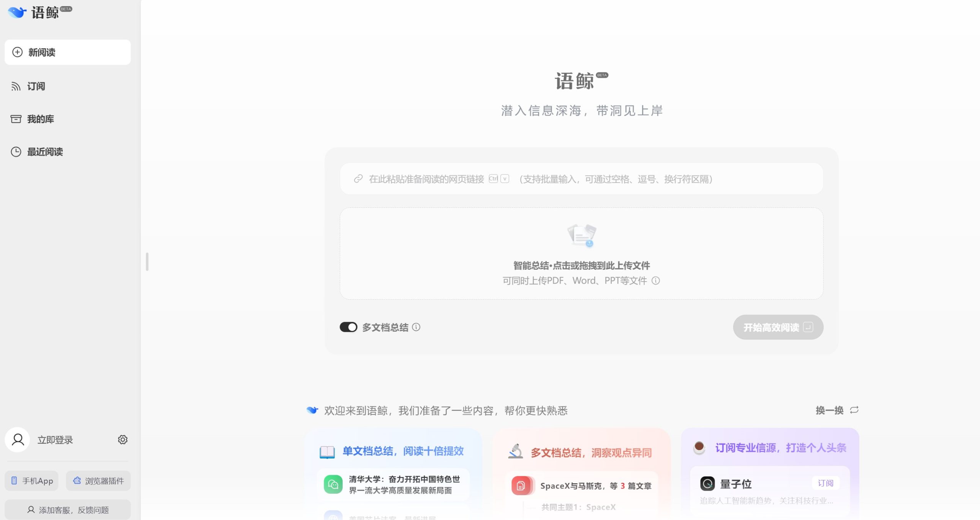The width and height of the screenshot is (980, 520).
Task: Select 浏览器插件 option
Action: (98, 481)
